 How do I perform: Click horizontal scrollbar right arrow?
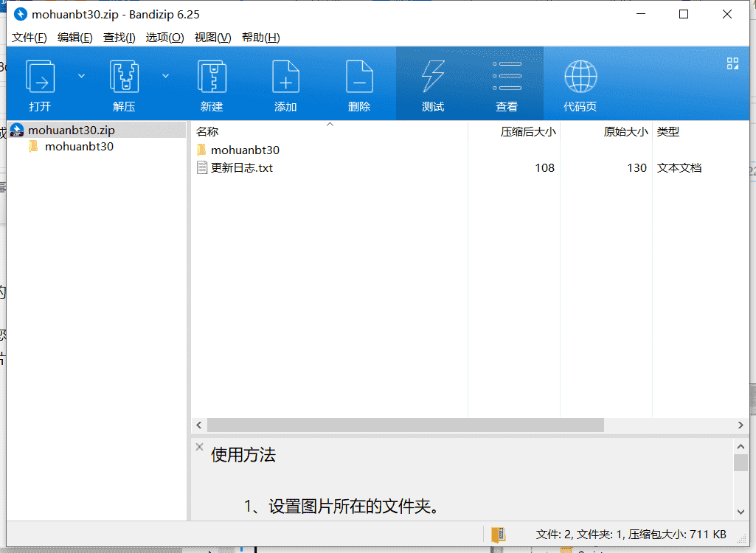pos(741,425)
